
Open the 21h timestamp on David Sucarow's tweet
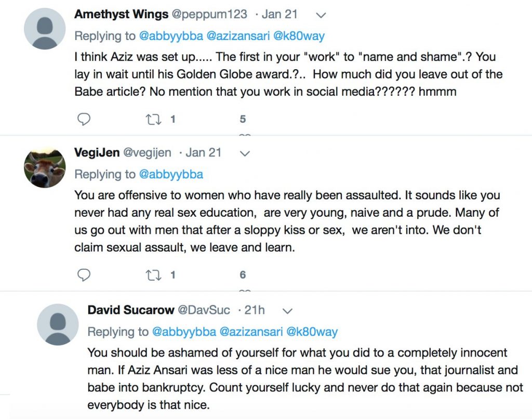255,310
